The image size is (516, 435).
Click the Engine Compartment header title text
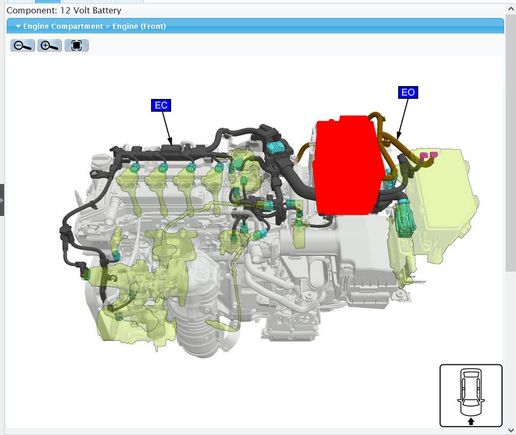94,26
